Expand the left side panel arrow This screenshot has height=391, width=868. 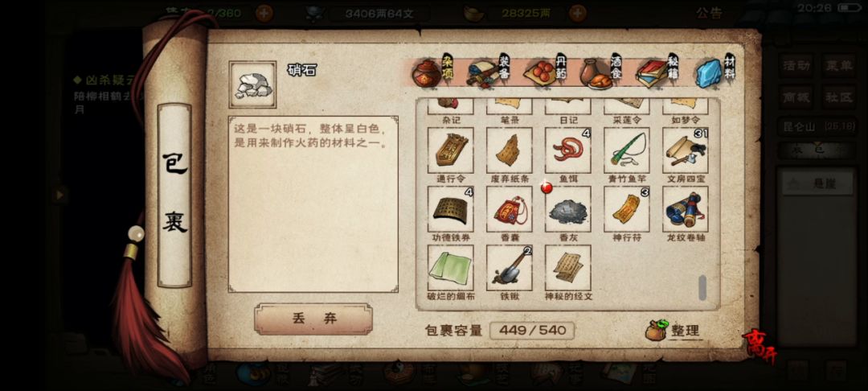(x=59, y=195)
